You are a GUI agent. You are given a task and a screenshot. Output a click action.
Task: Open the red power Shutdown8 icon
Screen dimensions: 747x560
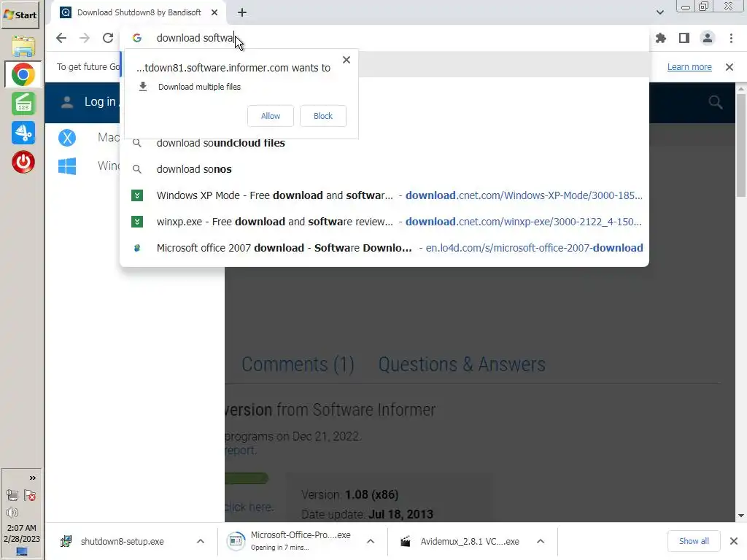tap(23, 162)
